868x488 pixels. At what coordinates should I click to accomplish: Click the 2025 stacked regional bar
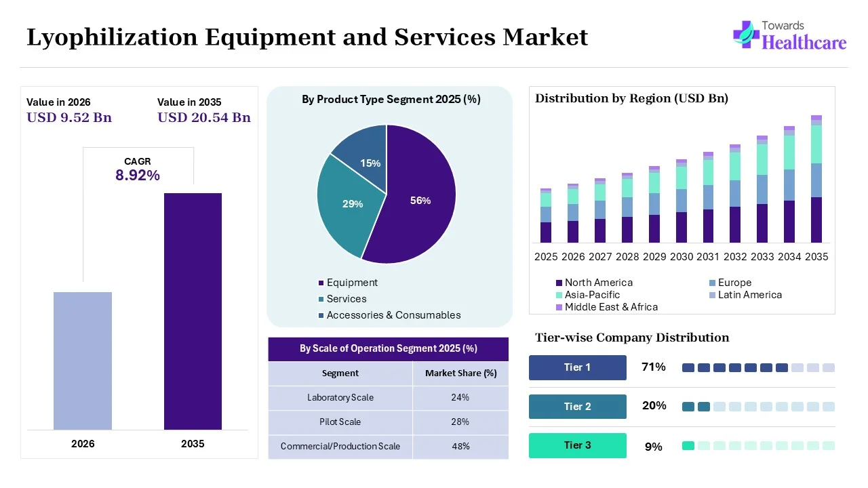pyautogui.click(x=546, y=216)
